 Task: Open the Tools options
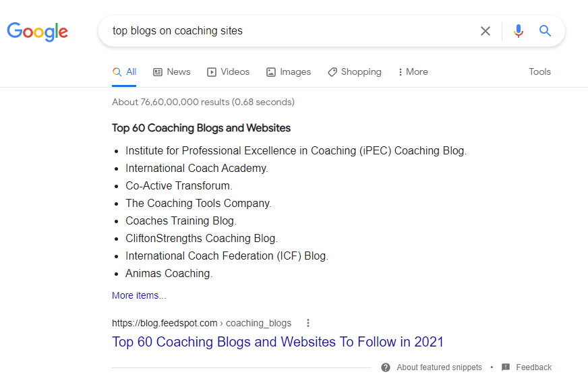(x=539, y=72)
